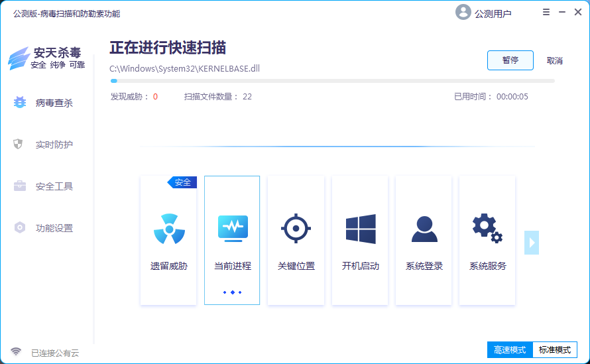Click the 安天杀毒 logo icon
Viewport: 590px width, 364px height.
click(x=19, y=58)
